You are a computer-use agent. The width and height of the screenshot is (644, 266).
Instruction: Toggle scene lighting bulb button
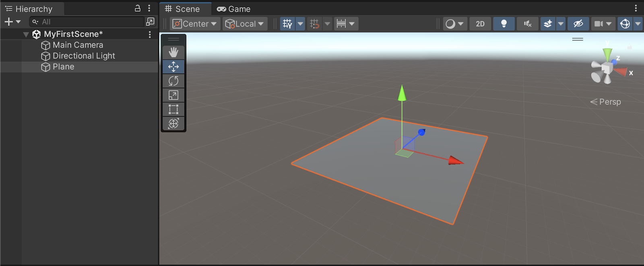(504, 24)
